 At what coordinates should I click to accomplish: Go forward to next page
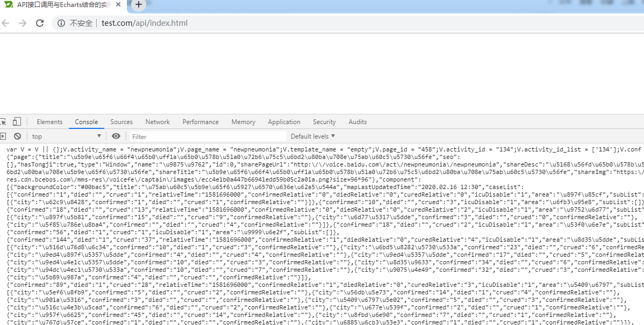tap(23, 23)
